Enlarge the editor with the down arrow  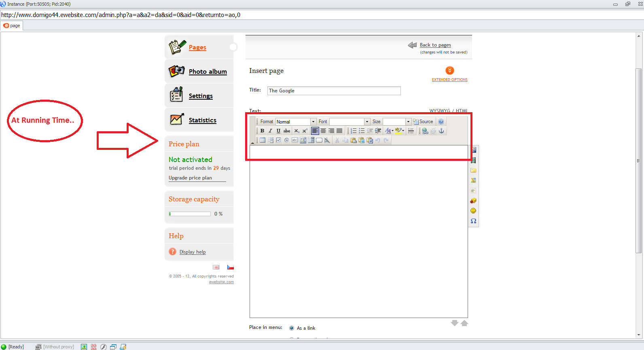point(455,323)
